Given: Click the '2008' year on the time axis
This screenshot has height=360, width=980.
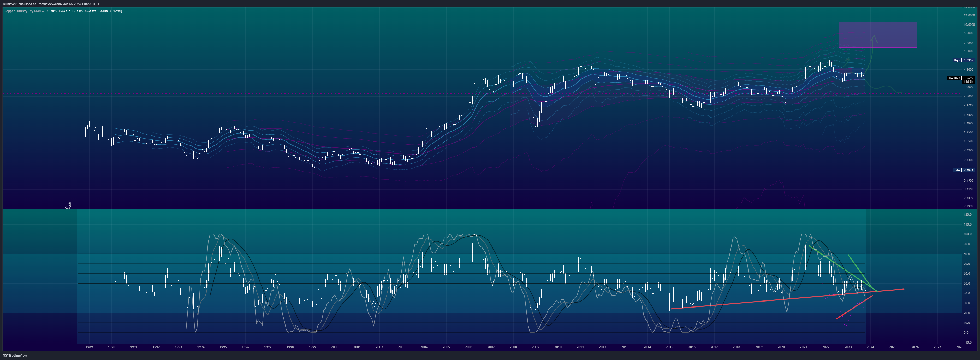Looking at the screenshot, I should (513, 347).
